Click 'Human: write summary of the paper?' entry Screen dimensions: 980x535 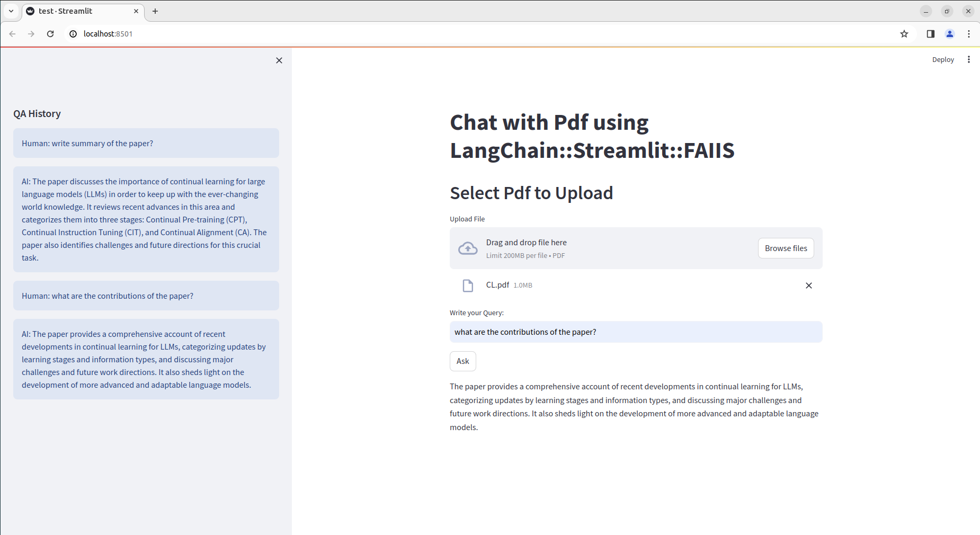point(146,143)
